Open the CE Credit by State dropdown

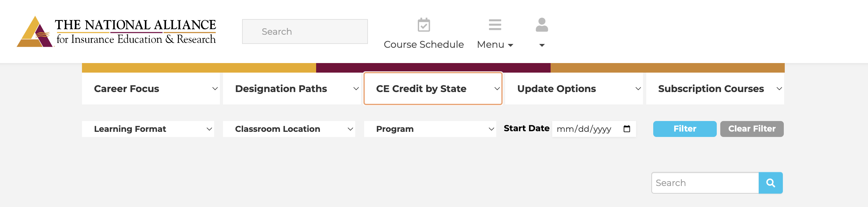coord(433,89)
